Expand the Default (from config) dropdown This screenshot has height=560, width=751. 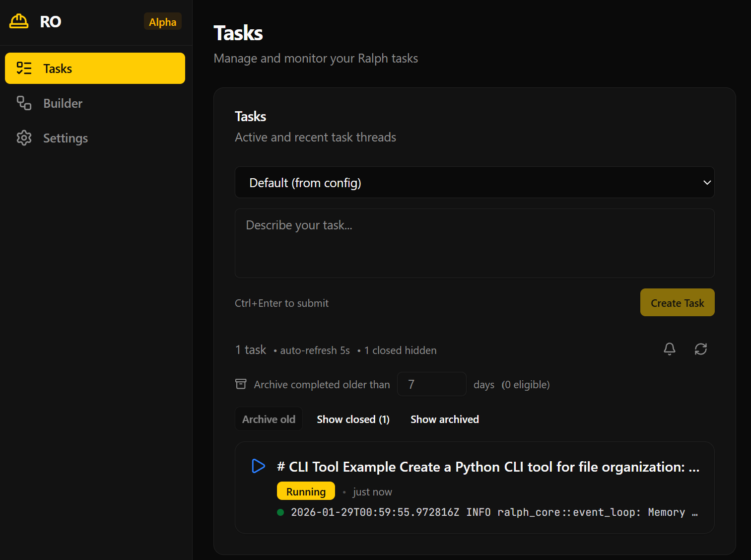[x=474, y=183]
